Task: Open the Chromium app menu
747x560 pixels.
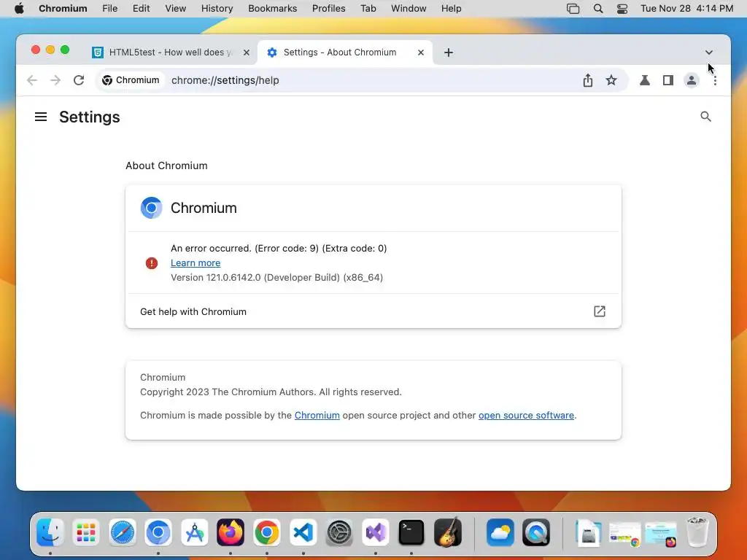Action: coord(63,9)
